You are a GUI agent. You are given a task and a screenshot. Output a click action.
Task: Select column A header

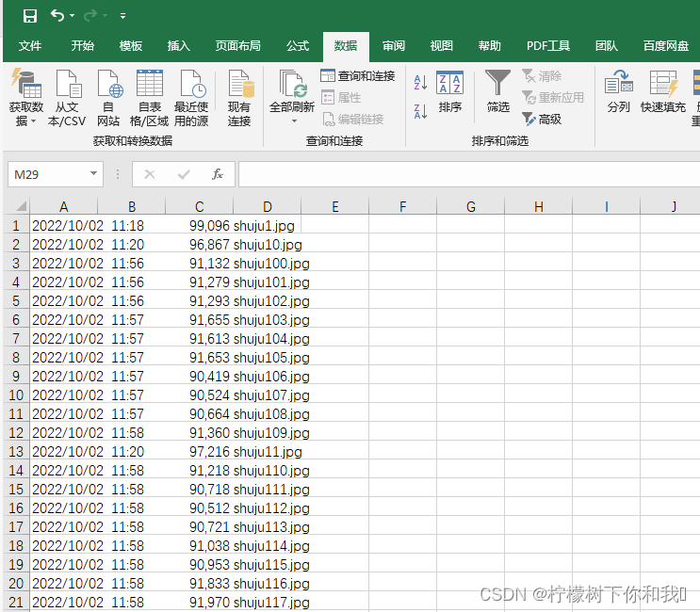point(64,206)
